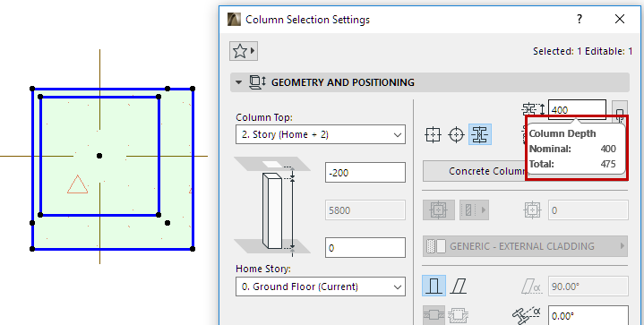Close the Column Selection Settings dialog
Viewport: 644px width, 325px height.
(619, 19)
